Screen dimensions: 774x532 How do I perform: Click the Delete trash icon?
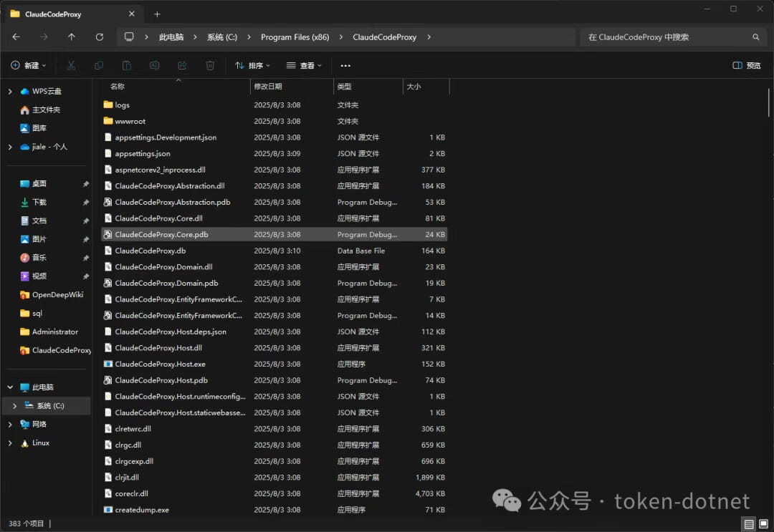(x=210, y=66)
